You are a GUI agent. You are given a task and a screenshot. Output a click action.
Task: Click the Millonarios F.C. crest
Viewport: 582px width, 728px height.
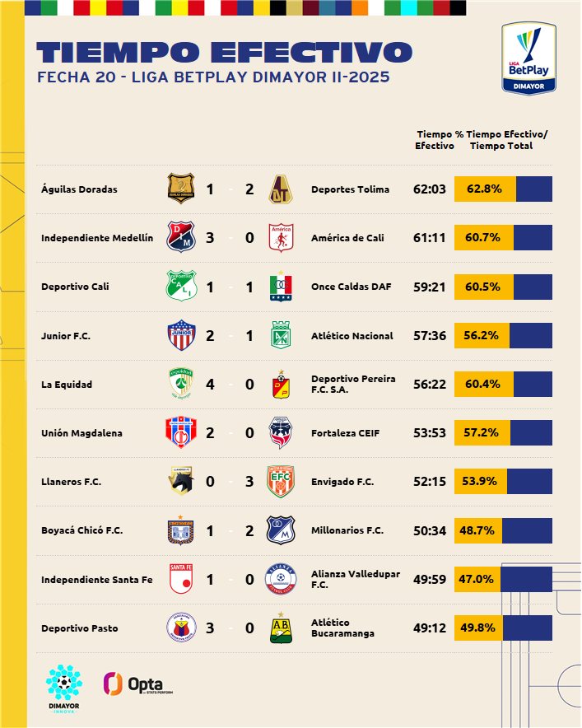[282, 530]
